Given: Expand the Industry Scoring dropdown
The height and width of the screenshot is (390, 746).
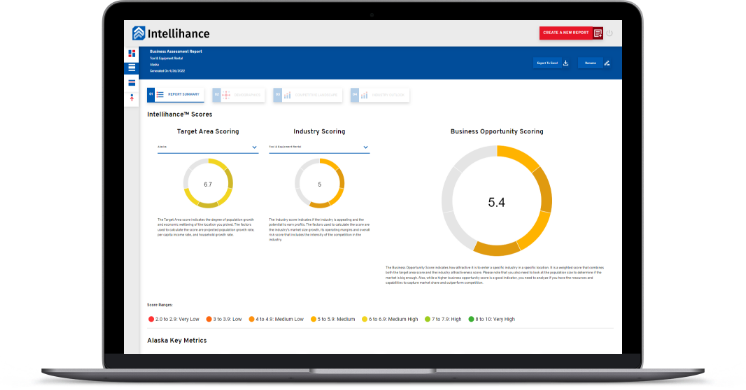Looking at the screenshot, I should pyautogui.click(x=319, y=147).
